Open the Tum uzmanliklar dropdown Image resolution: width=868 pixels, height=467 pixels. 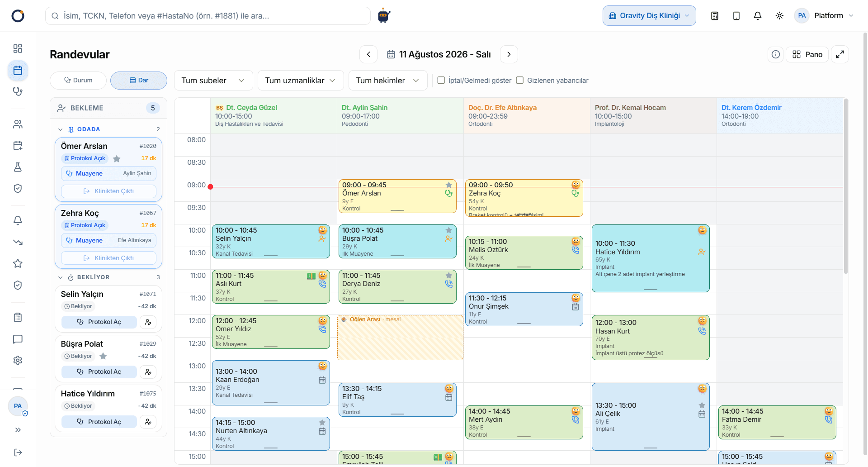pos(301,81)
